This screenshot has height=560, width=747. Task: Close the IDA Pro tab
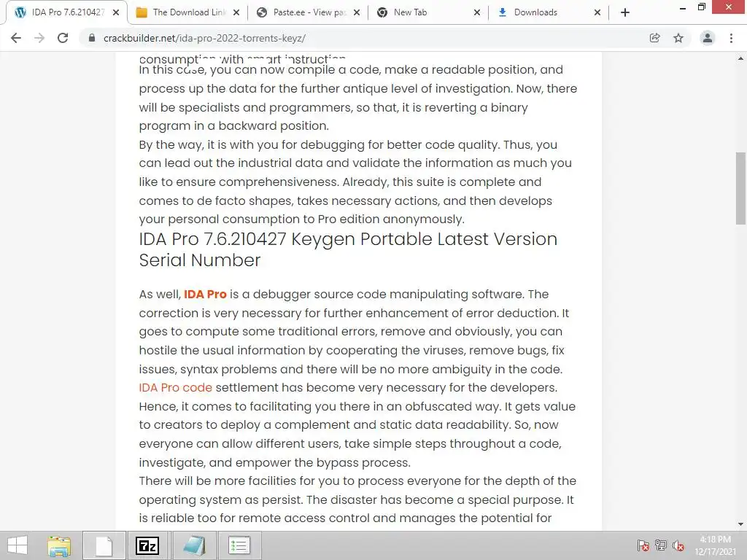pyautogui.click(x=116, y=13)
